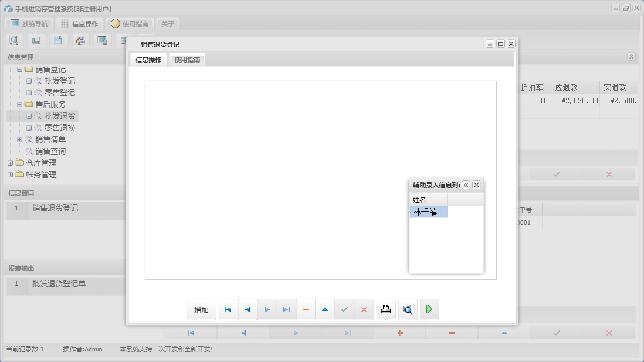Open the 信息操作 main window tab
Image resolution: width=644 pixels, height=362 pixels.
tap(79, 24)
